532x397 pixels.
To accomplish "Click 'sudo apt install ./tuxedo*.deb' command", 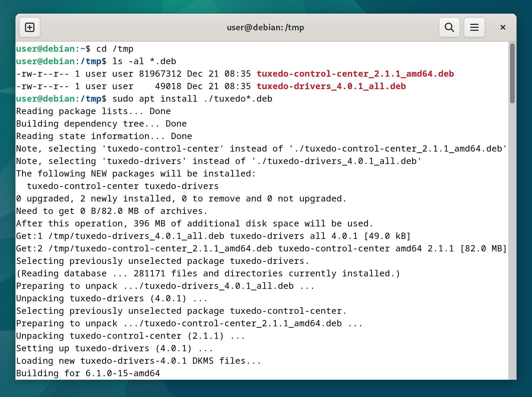I will 192,99.
